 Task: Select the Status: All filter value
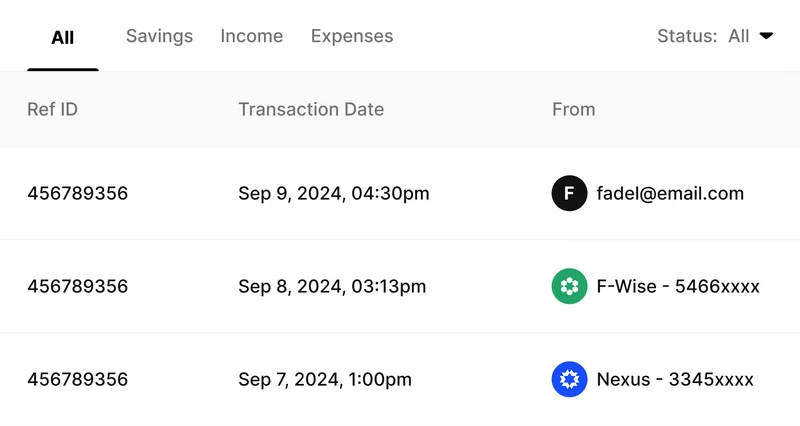[x=738, y=36]
